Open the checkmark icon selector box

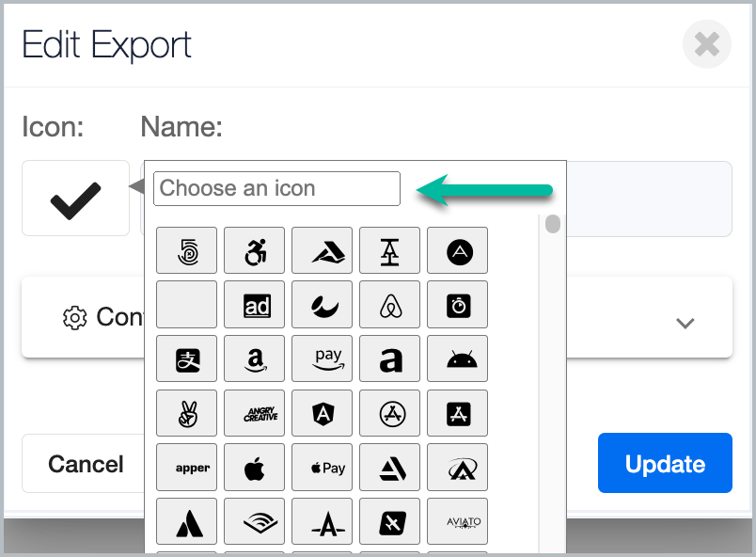coord(76,199)
